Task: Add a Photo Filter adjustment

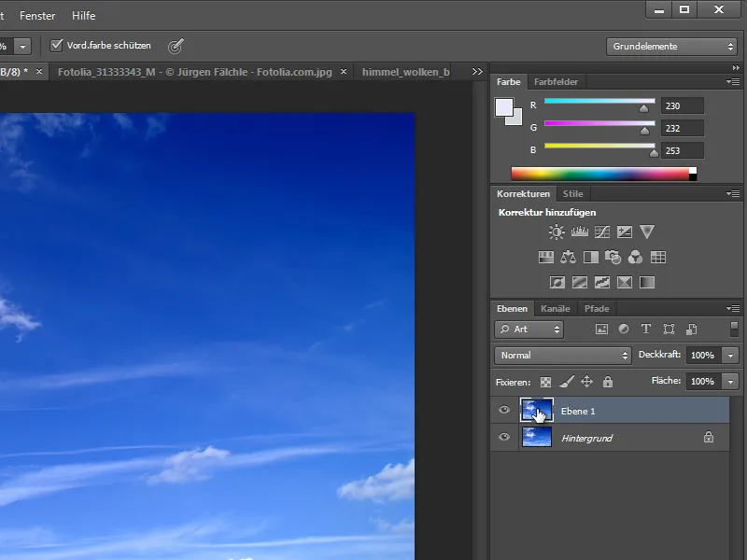Action: 613,258
